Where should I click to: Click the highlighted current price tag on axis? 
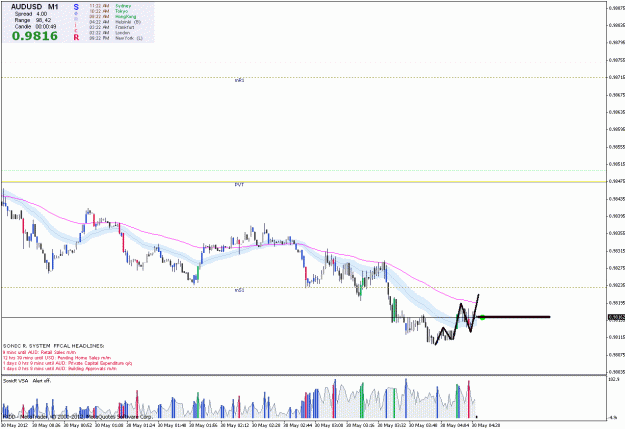tap(616, 317)
